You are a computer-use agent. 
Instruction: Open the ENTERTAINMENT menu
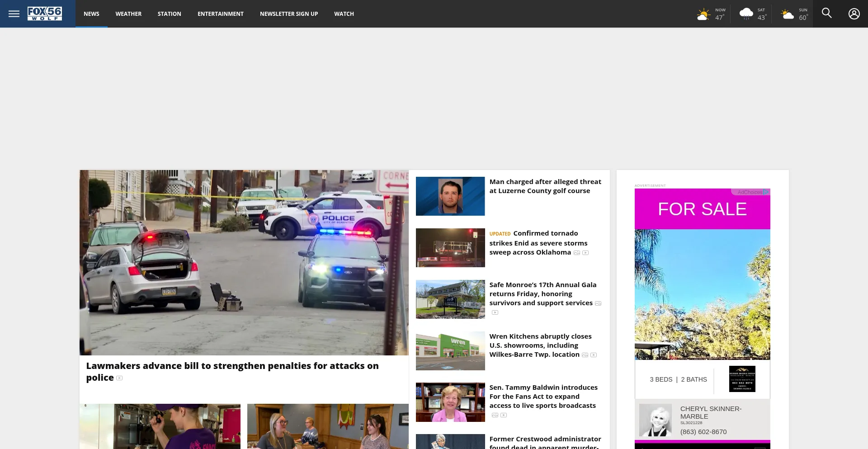pyautogui.click(x=221, y=14)
